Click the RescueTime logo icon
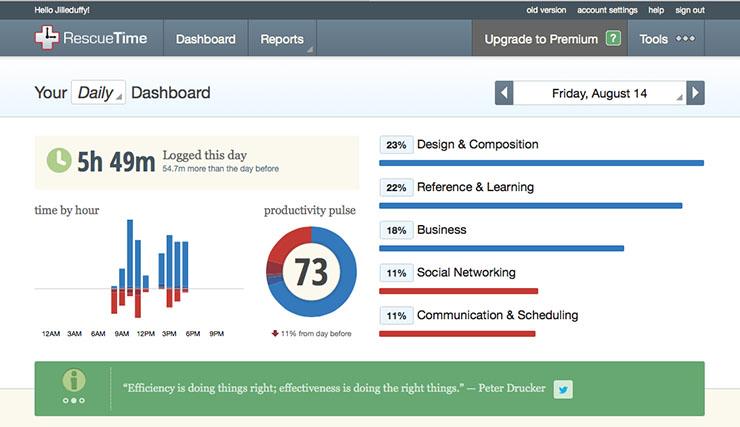Image resolution: width=740 pixels, height=427 pixels. tap(46, 38)
